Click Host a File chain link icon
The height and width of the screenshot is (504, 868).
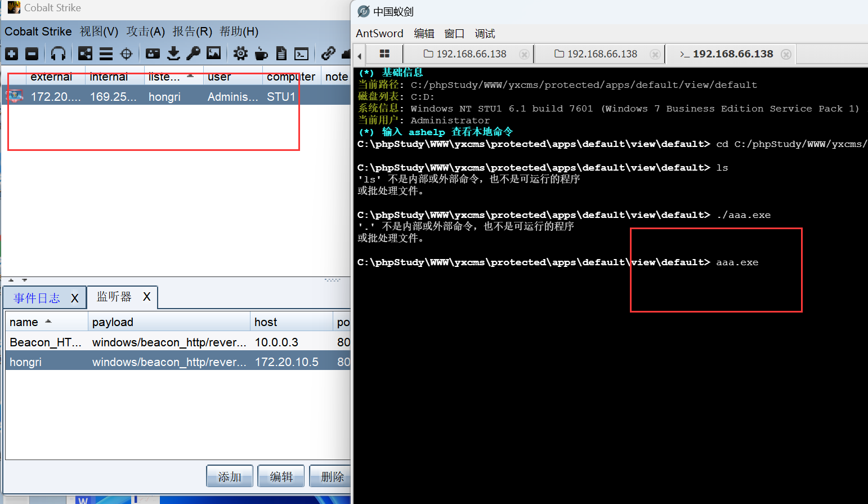(x=328, y=54)
